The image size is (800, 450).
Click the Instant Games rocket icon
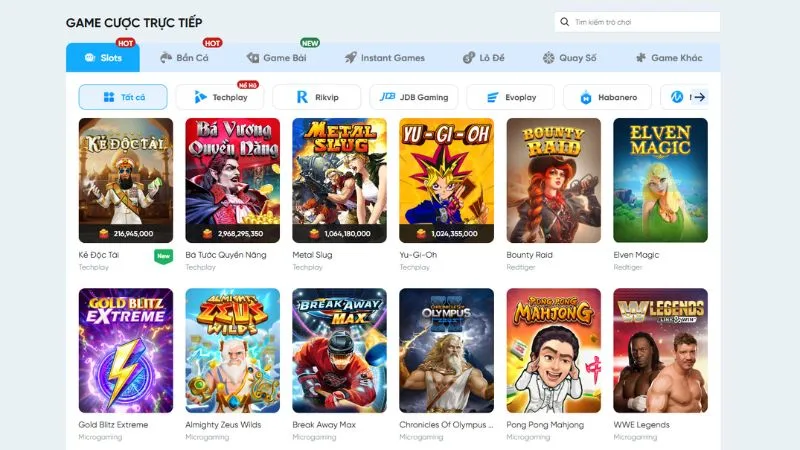pos(351,58)
